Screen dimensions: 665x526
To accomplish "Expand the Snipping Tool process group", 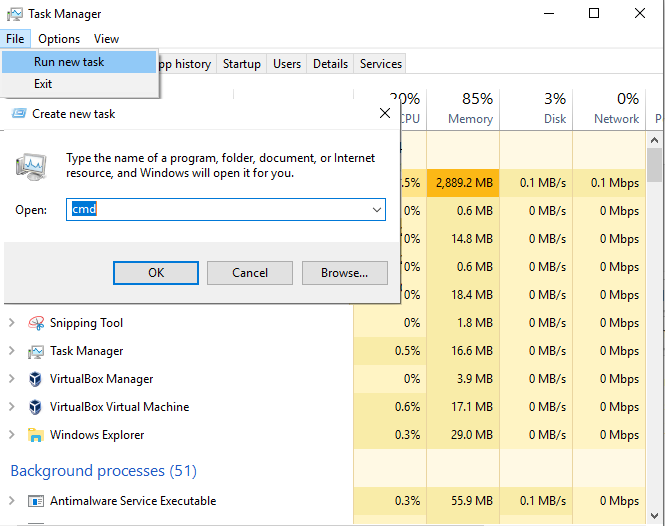I will coord(12,323).
